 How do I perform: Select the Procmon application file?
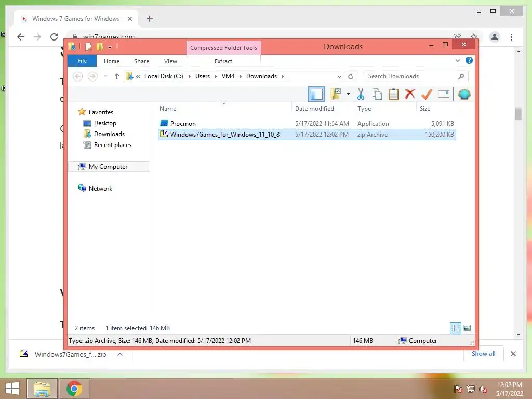pyautogui.click(x=307, y=124)
